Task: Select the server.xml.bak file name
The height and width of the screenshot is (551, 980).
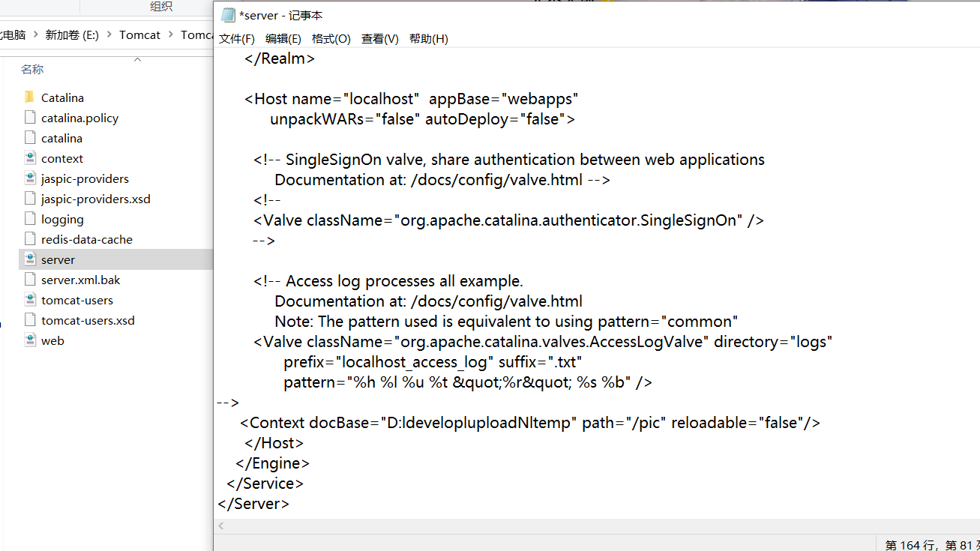Action: [x=81, y=280]
